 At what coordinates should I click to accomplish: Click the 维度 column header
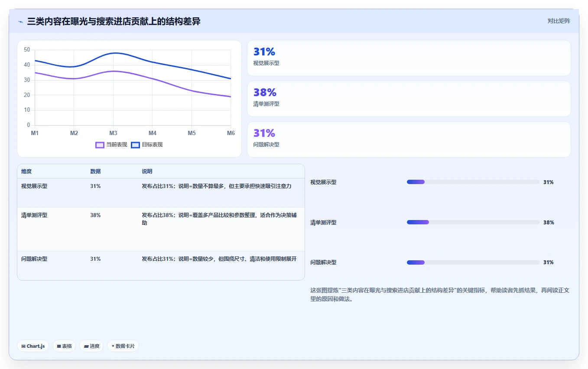pos(26,172)
